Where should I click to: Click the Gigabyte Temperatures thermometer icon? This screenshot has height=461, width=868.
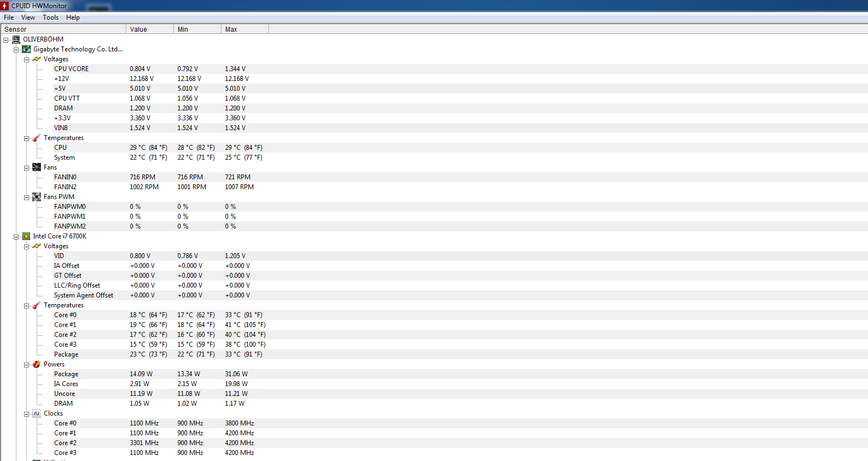point(37,138)
